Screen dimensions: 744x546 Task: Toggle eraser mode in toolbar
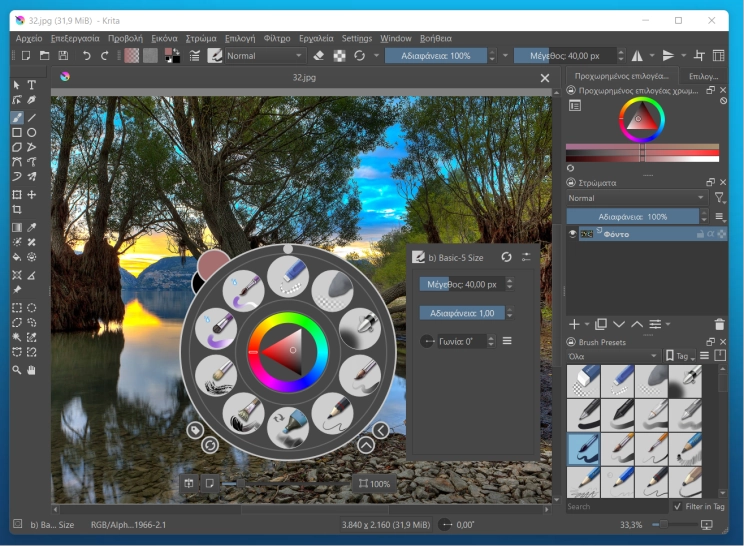click(x=318, y=56)
